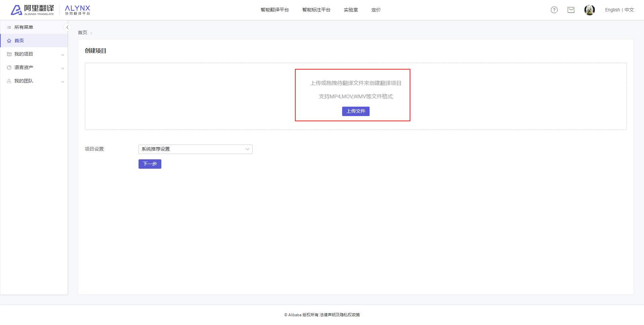This screenshot has height=325, width=644.
Task: Click the user avatar picture
Action: 589,10
